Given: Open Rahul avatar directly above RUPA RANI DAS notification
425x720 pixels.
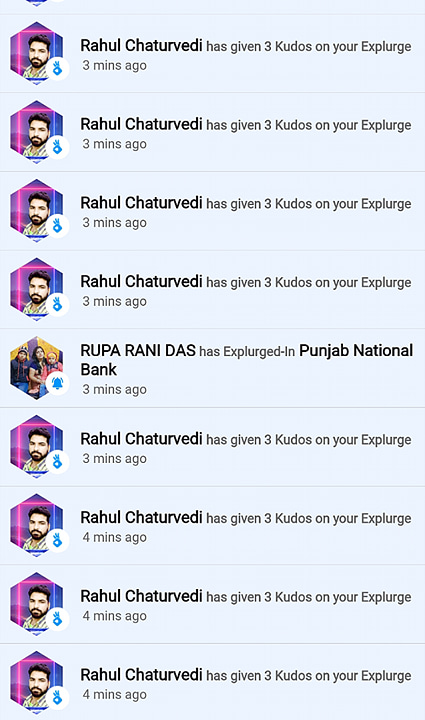Looking at the screenshot, I should 36,289.
